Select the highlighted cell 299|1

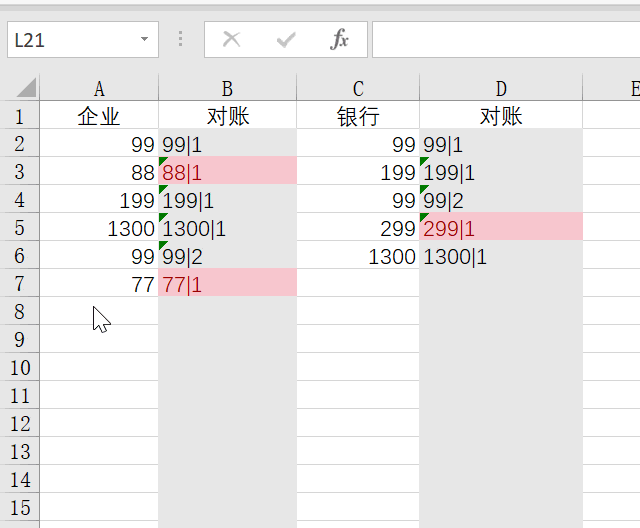tap(501, 227)
